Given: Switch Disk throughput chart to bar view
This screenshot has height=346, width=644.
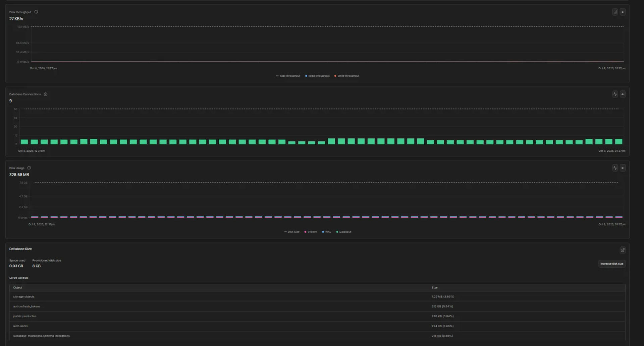Looking at the screenshot, I should tap(615, 12).
